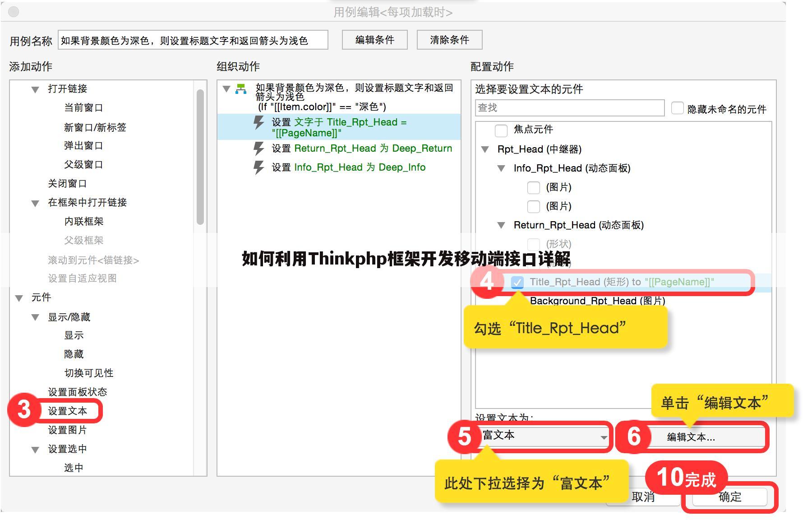Screen dimensions: 812x520
Task: Check first (图片) under Info_Rpt_Head
Action: pos(534,187)
